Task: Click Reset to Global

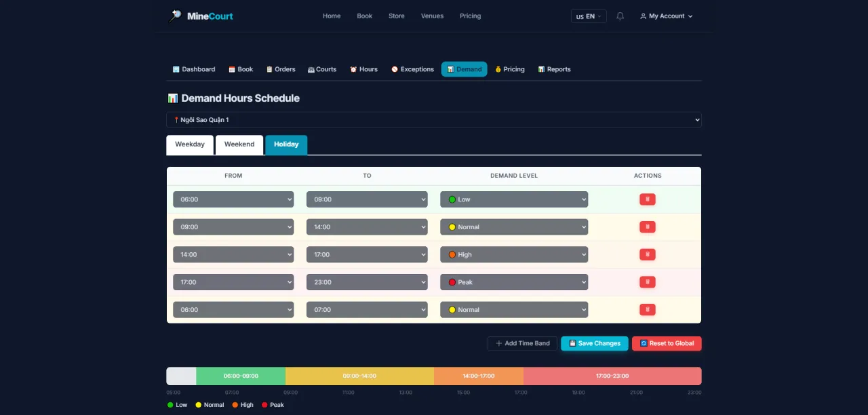Action: (x=667, y=344)
